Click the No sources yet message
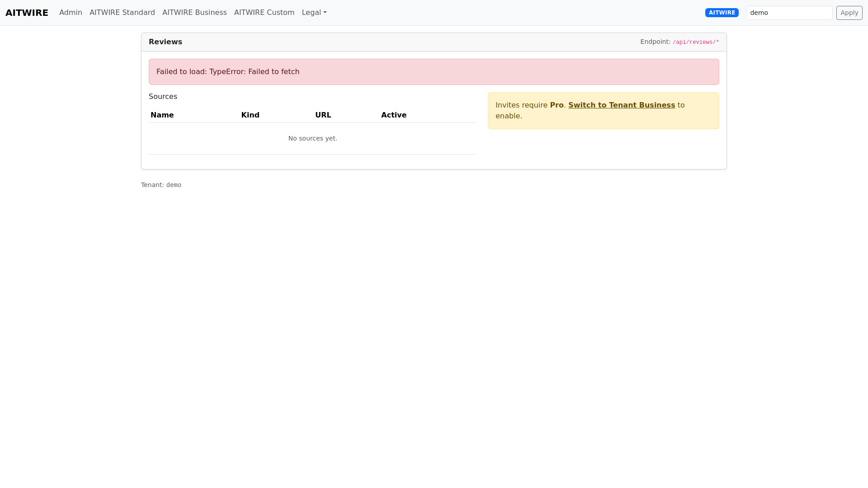This screenshot has height=488, width=868. [313, 138]
